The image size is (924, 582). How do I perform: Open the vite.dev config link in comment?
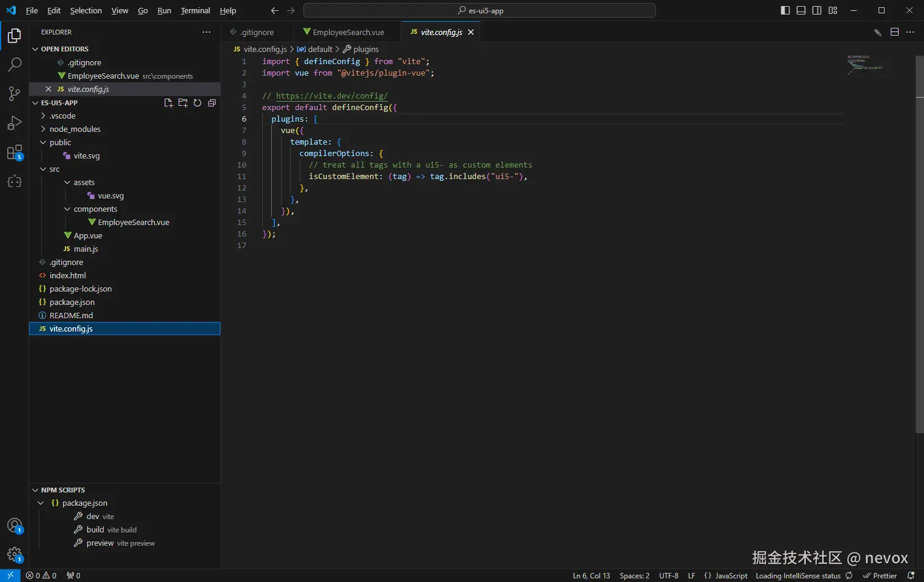tap(331, 96)
